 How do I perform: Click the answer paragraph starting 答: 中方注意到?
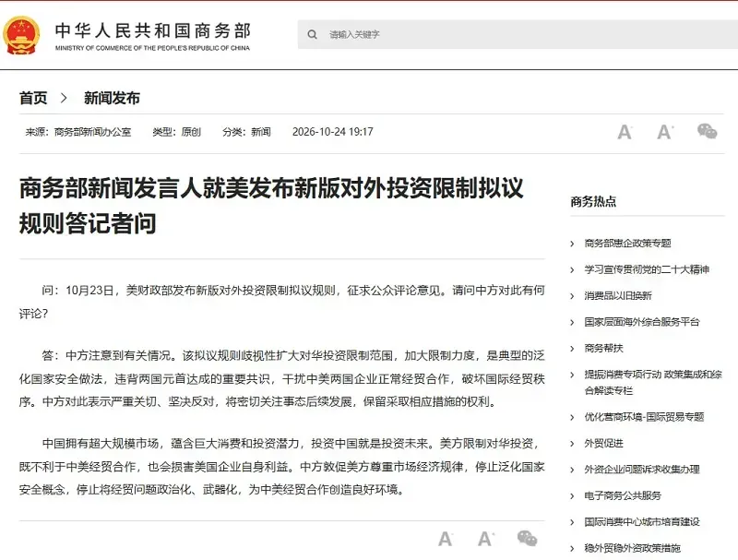click(282, 379)
